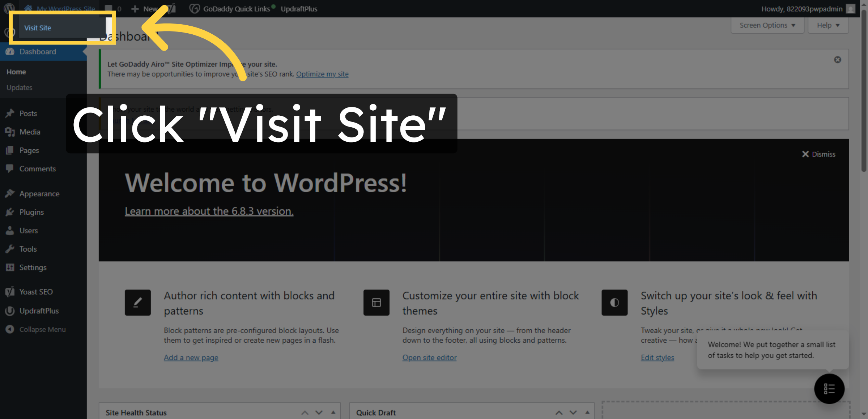
Task: Open the Comments section
Action: [x=37, y=168]
